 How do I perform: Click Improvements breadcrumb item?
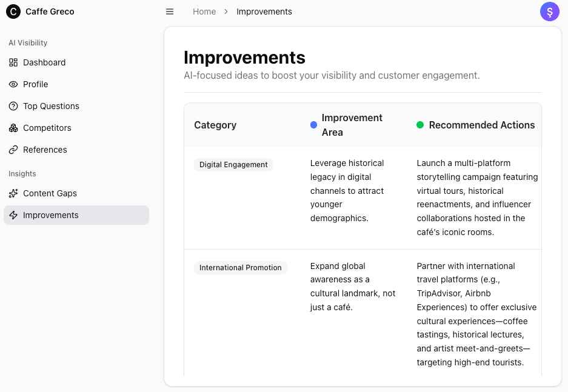tap(264, 12)
